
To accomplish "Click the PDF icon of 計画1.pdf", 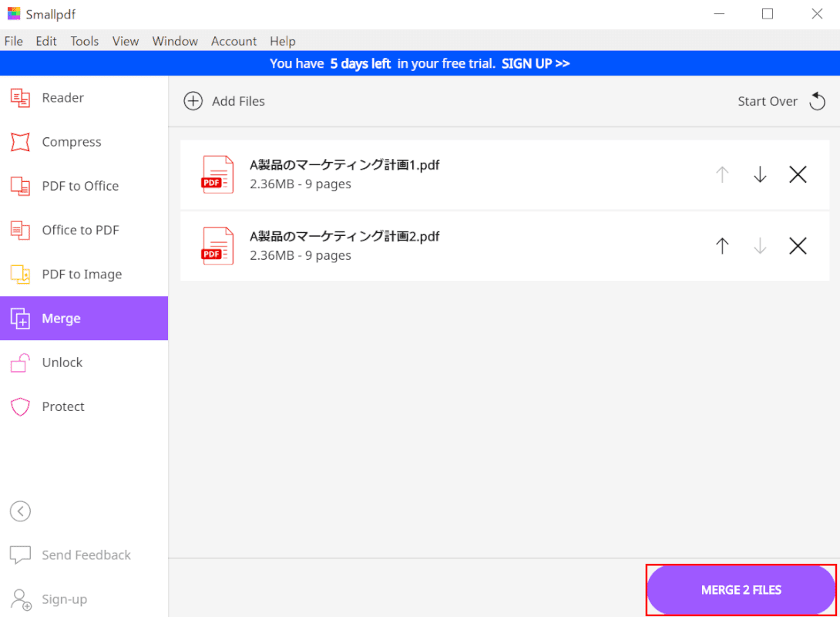I will point(217,174).
